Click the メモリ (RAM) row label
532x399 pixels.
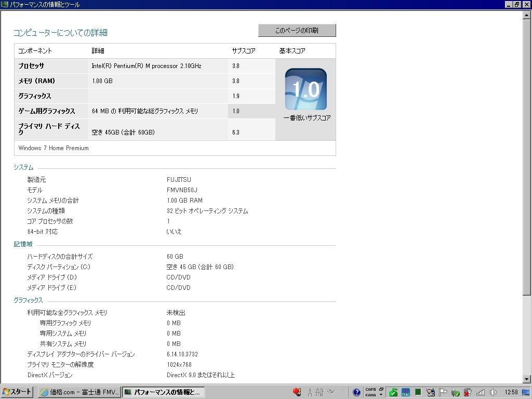(37, 81)
